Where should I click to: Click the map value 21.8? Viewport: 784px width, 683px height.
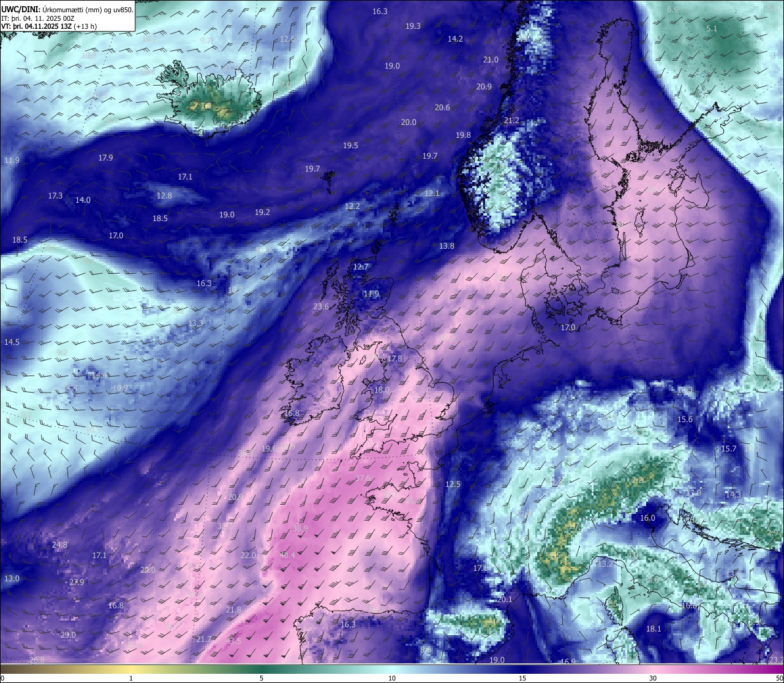tap(233, 609)
